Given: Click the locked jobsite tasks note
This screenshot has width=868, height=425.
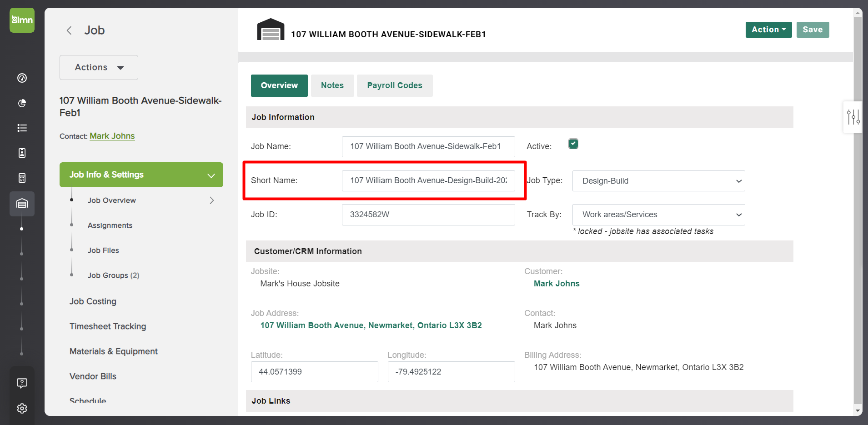Looking at the screenshot, I should pos(643,231).
